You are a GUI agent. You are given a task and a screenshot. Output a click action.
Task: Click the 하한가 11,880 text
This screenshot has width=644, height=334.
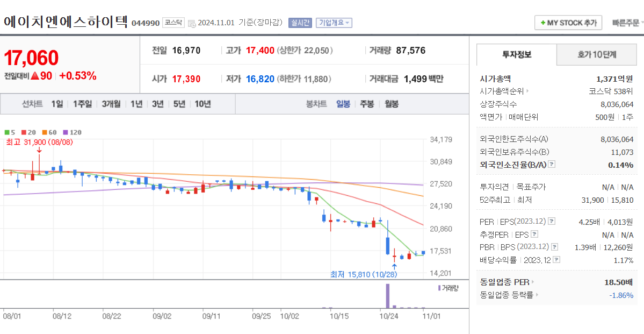(305, 79)
